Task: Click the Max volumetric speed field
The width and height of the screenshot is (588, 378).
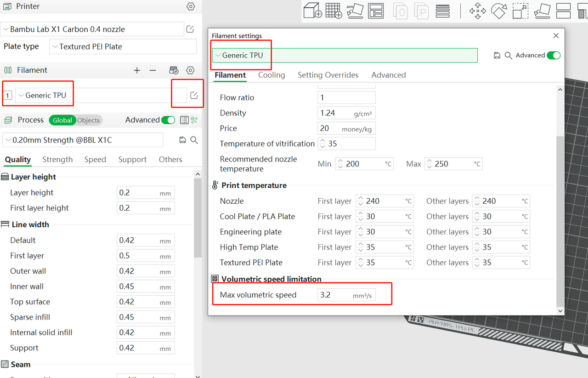Action: [347, 295]
